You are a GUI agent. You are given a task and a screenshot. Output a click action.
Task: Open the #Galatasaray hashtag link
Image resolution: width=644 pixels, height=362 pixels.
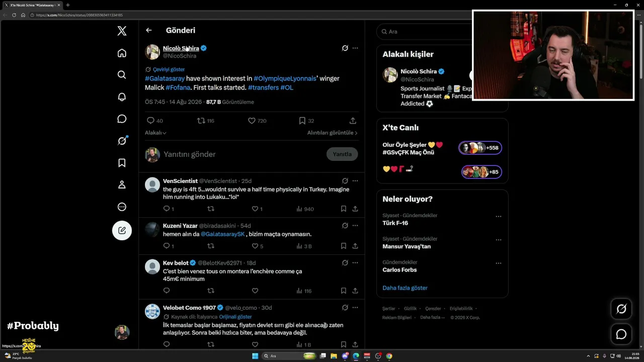point(165,78)
